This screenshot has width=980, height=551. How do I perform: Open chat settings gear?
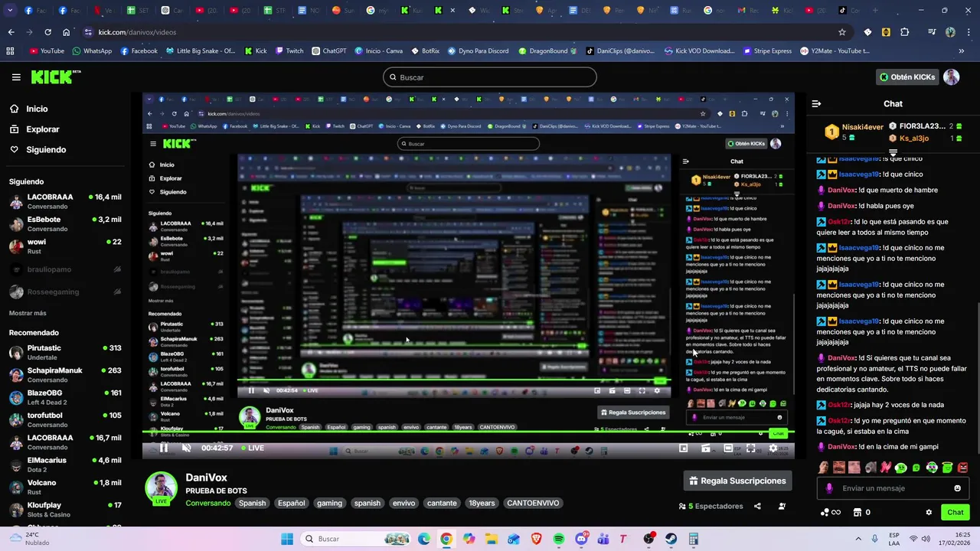(929, 513)
